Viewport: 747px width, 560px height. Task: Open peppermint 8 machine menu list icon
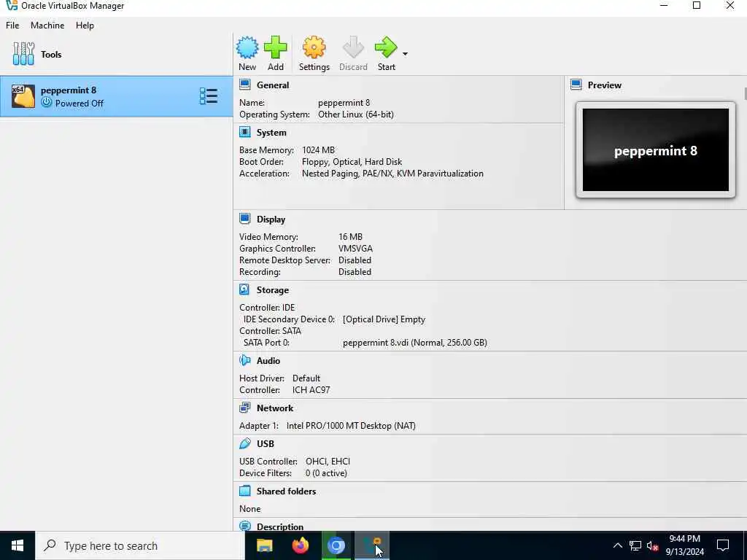208,96
